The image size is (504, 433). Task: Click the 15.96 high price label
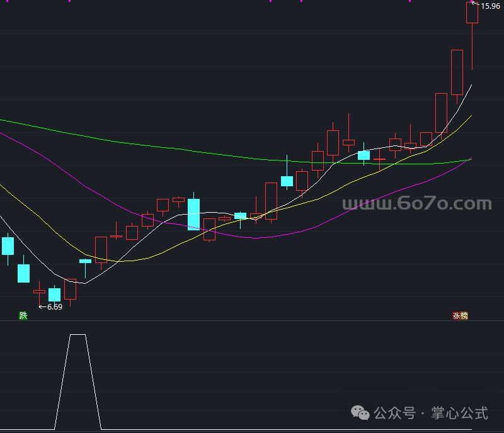490,6
